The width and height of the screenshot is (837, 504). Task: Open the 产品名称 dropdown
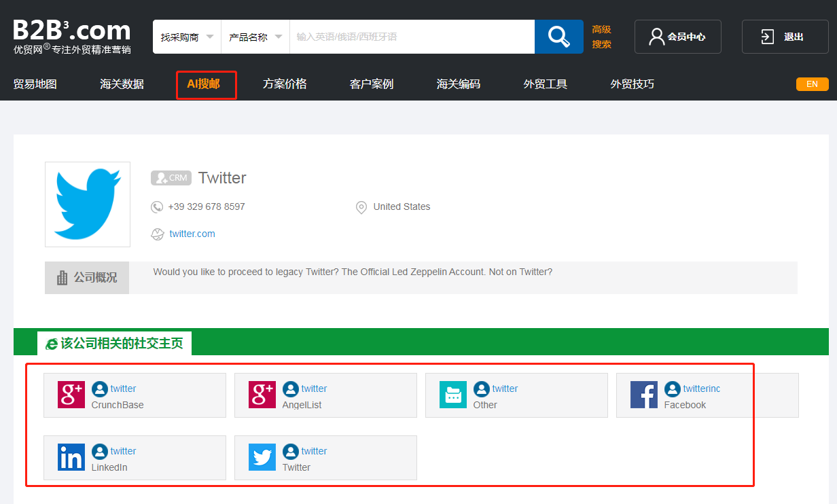coord(255,37)
